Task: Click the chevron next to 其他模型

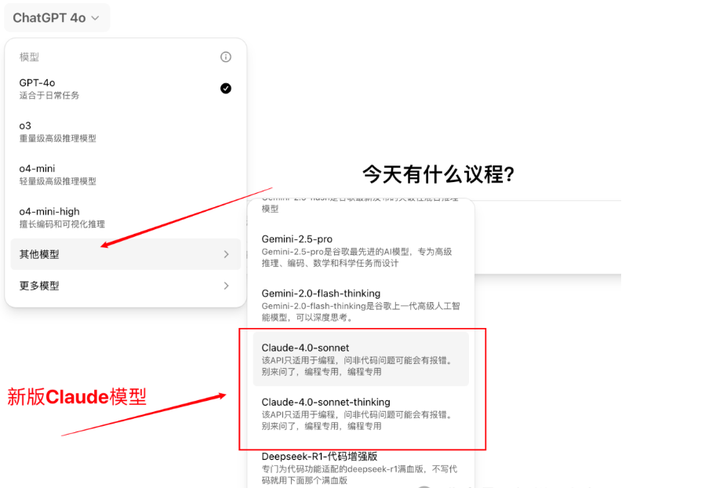Action: pyautogui.click(x=226, y=254)
